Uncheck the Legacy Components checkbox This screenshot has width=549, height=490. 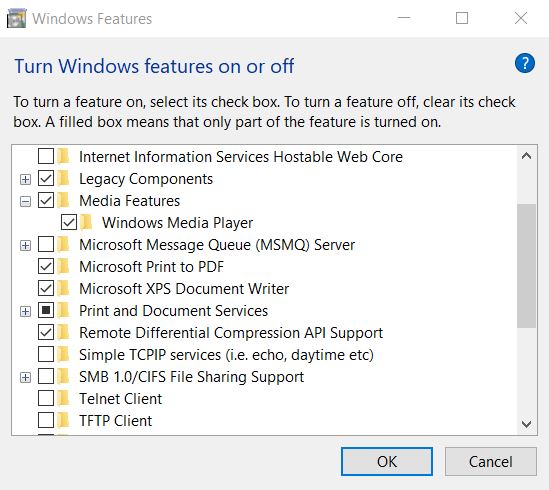[x=46, y=179]
